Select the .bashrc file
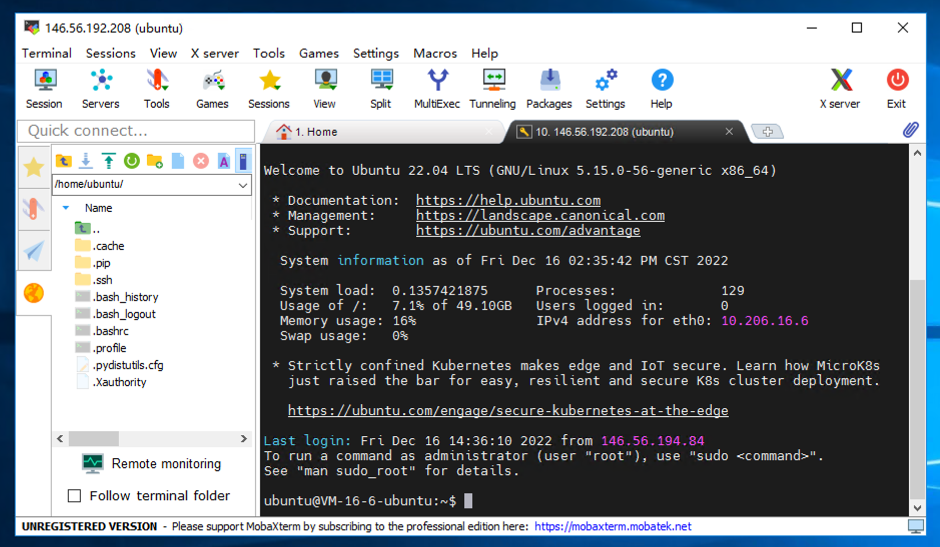The width and height of the screenshot is (940, 547). click(x=101, y=331)
